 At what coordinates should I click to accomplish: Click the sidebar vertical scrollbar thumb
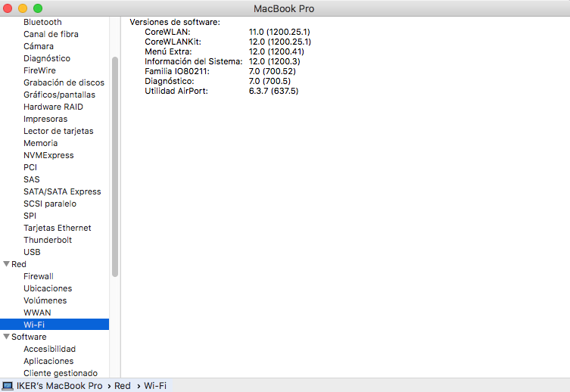(115, 166)
